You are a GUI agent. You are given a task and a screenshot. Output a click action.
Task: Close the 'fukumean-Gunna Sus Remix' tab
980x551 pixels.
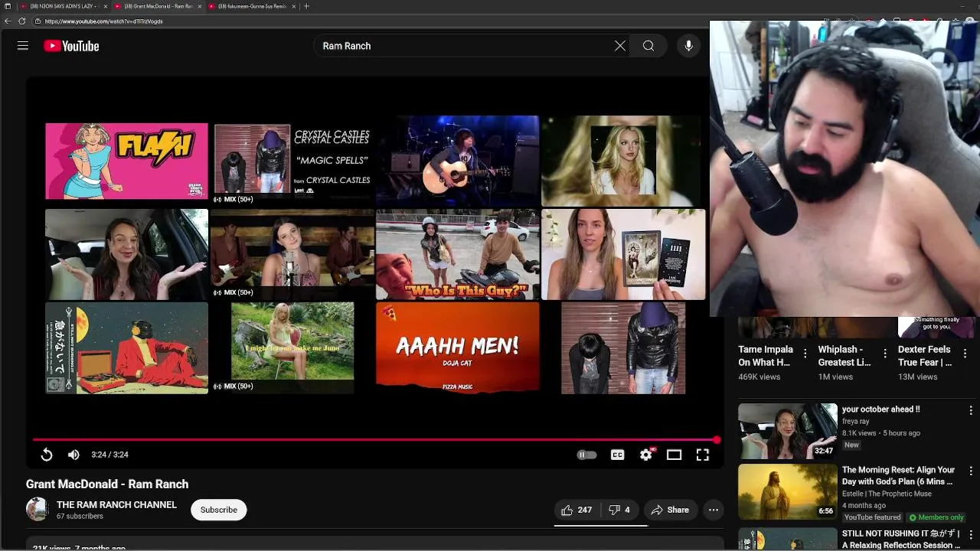[294, 6]
